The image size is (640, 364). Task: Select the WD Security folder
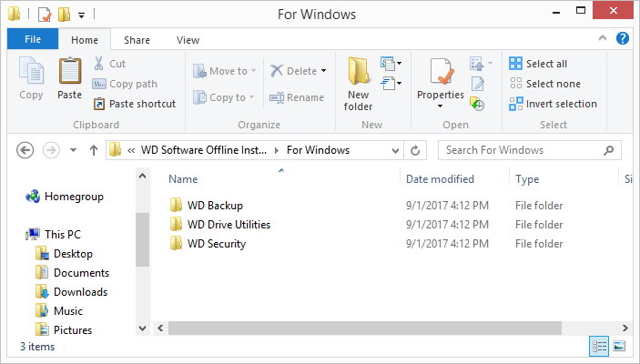(x=208, y=244)
